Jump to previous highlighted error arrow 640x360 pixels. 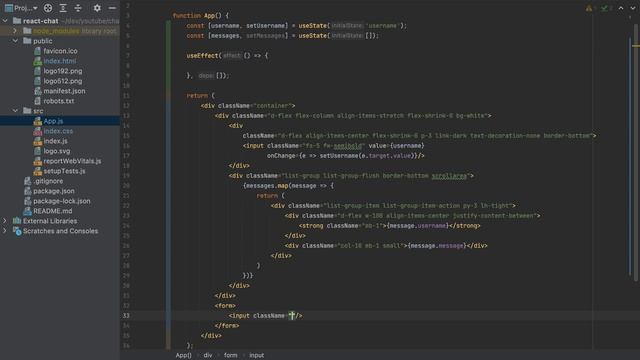tap(621, 8)
